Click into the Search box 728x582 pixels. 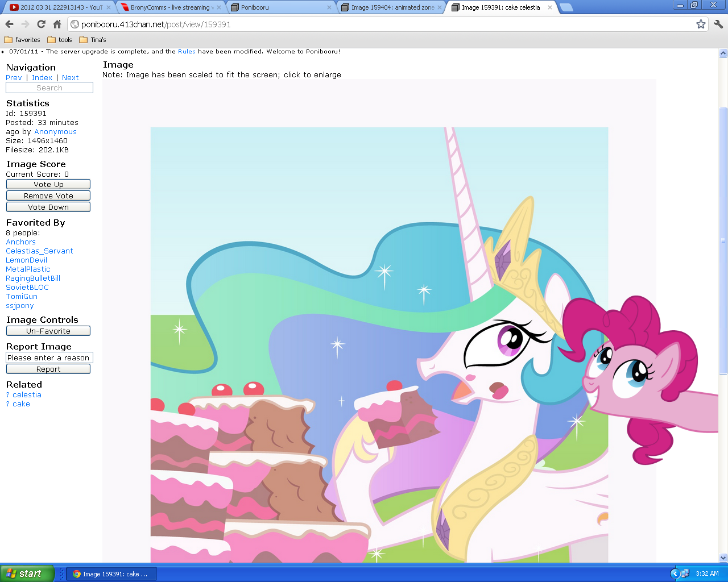pyautogui.click(x=49, y=88)
